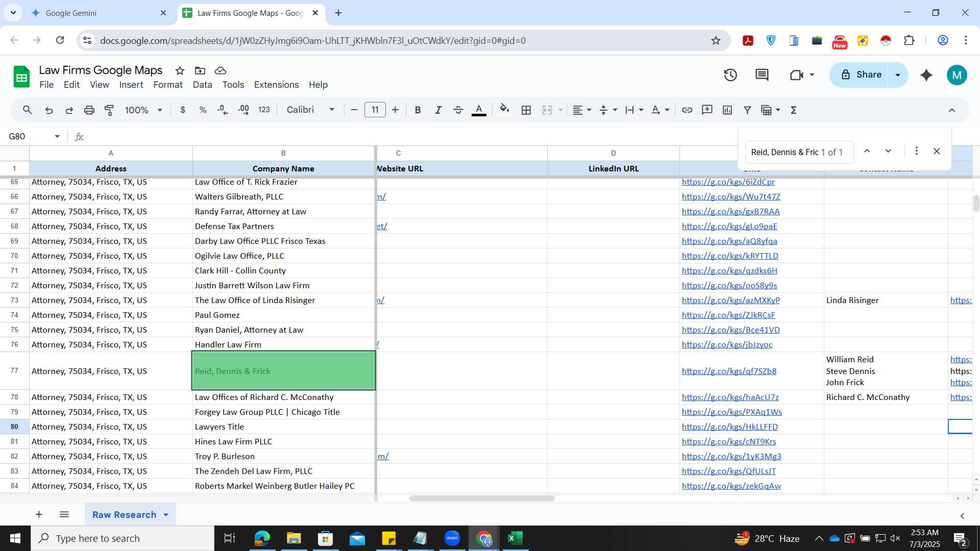Open the Edit menu
Screen dimensions: 980x551
(71, 85)
